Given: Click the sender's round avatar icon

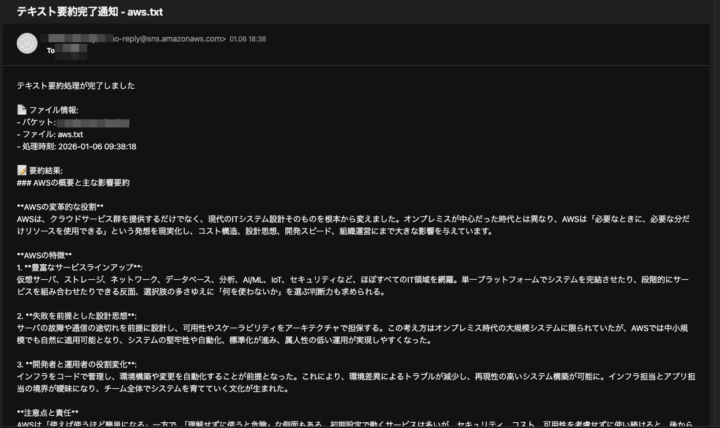Looking at the screenshot, I should [28, 42].
